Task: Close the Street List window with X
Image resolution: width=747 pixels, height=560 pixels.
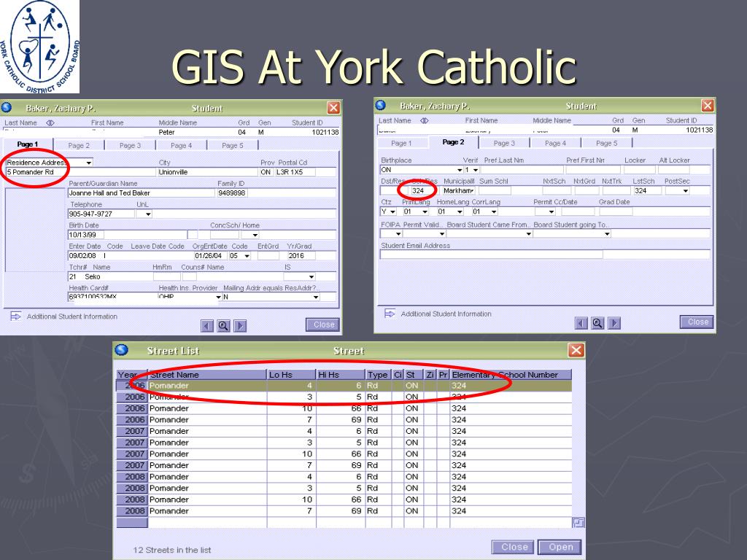Action: click(x=576, y=351)
